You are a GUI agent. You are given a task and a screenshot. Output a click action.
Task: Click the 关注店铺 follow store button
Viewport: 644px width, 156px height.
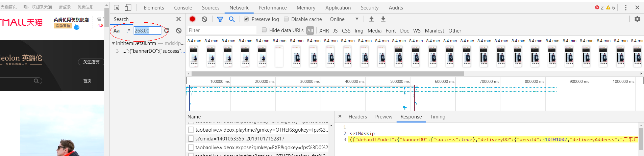tap(91, 62)
